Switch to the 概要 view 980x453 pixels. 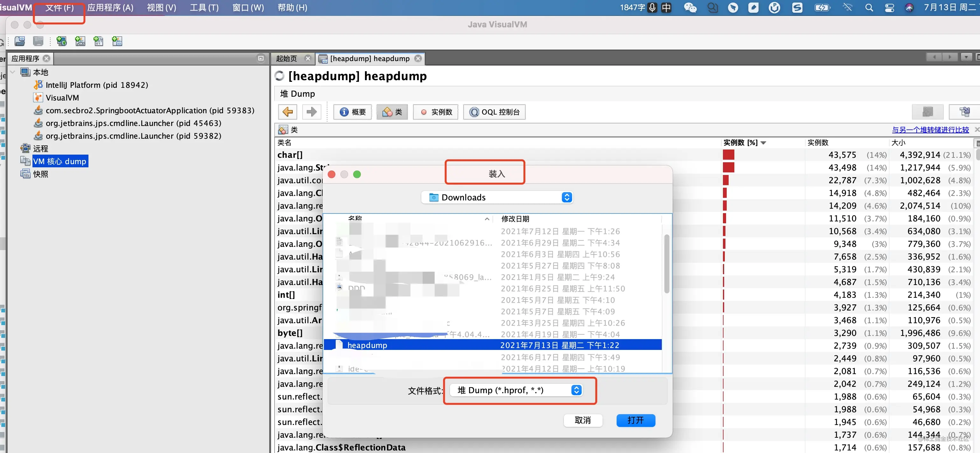352,112
